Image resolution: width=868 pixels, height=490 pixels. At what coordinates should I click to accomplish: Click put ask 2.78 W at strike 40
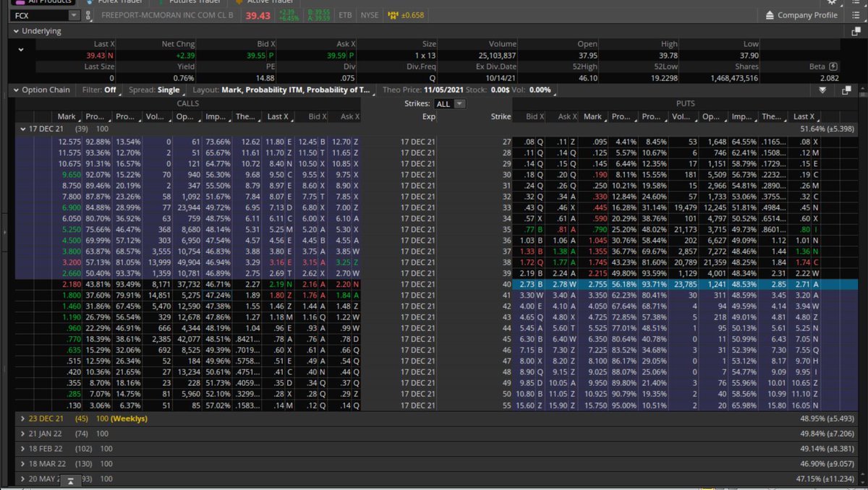pyautogui.click(x=565, y=285)
